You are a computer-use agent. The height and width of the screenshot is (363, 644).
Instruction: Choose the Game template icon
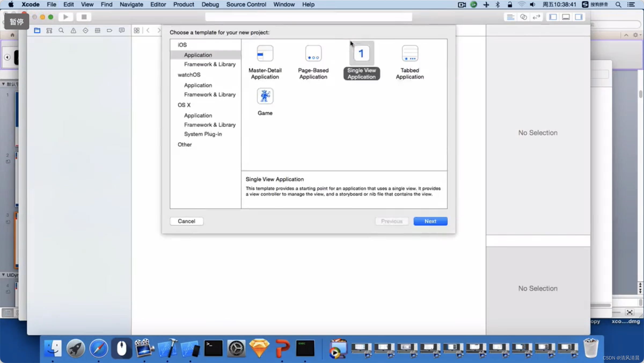[x=265, y=96]
